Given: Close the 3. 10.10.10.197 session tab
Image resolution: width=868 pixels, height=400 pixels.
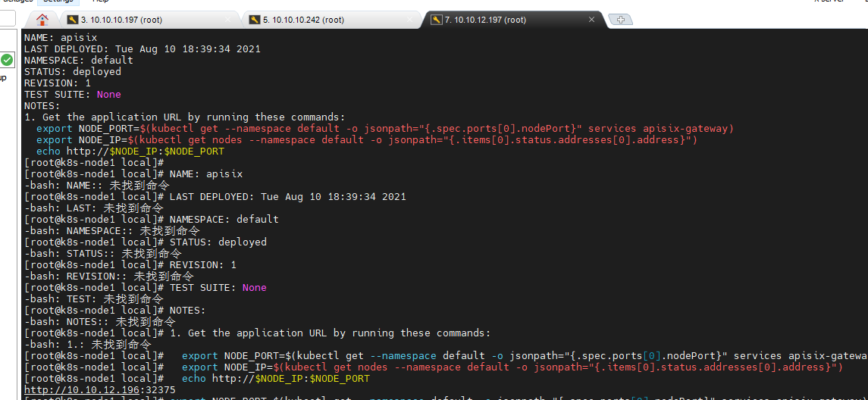Looking at the screenshot, I should click(x=227, y=20).
